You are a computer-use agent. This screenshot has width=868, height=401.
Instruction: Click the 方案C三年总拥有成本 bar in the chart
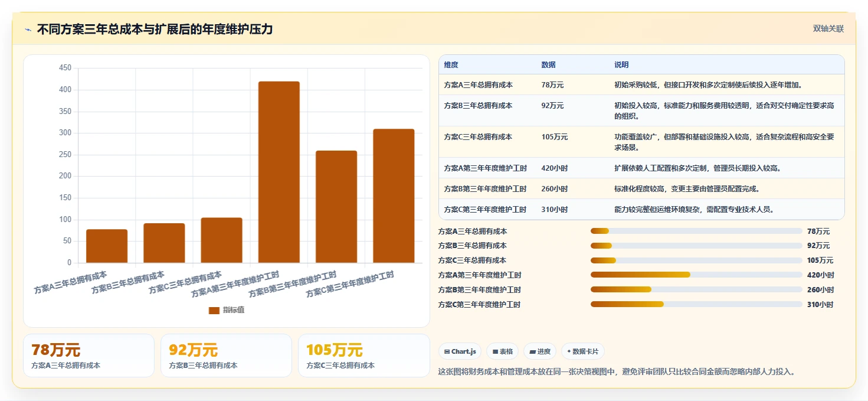coord(221,240)
